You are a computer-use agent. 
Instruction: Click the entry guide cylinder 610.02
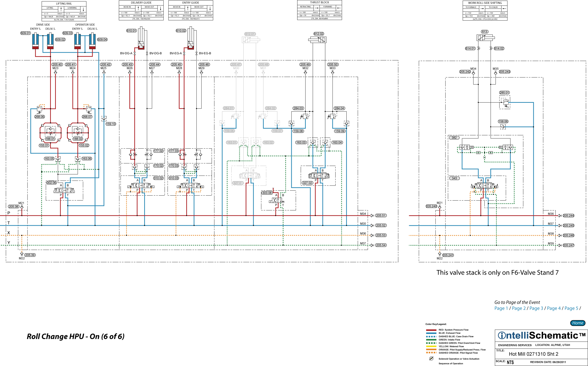[x=191, y=39]
